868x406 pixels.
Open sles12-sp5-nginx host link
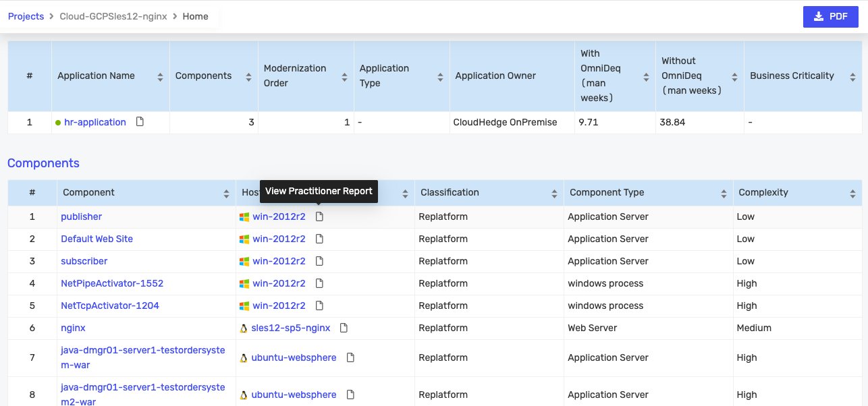click(x=291, y=328)
